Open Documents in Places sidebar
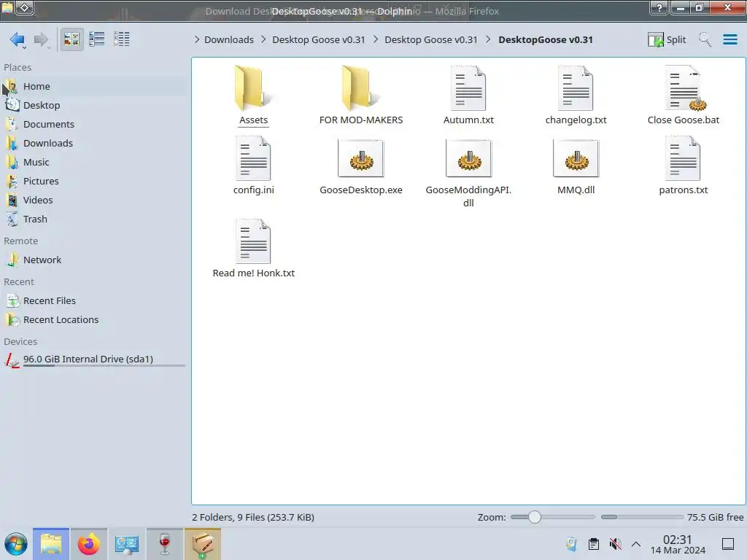Screen dimensions: 747x560 (94, 124)
